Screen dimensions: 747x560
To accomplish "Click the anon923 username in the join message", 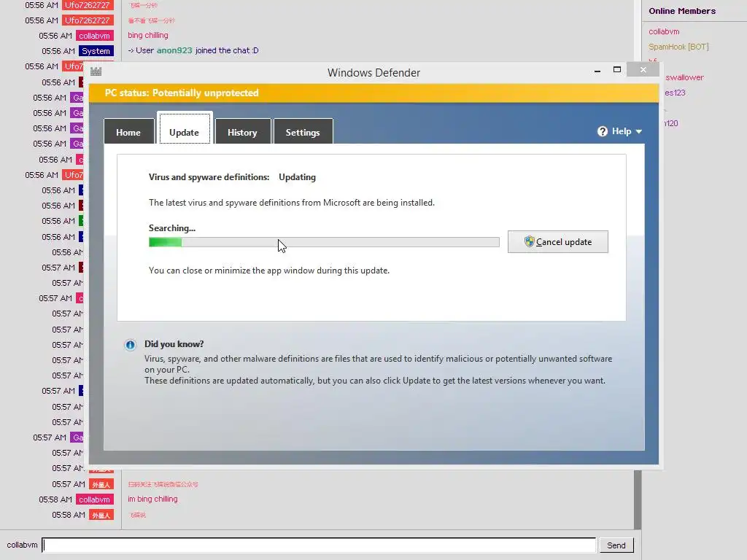I will (x=174, y=50).
